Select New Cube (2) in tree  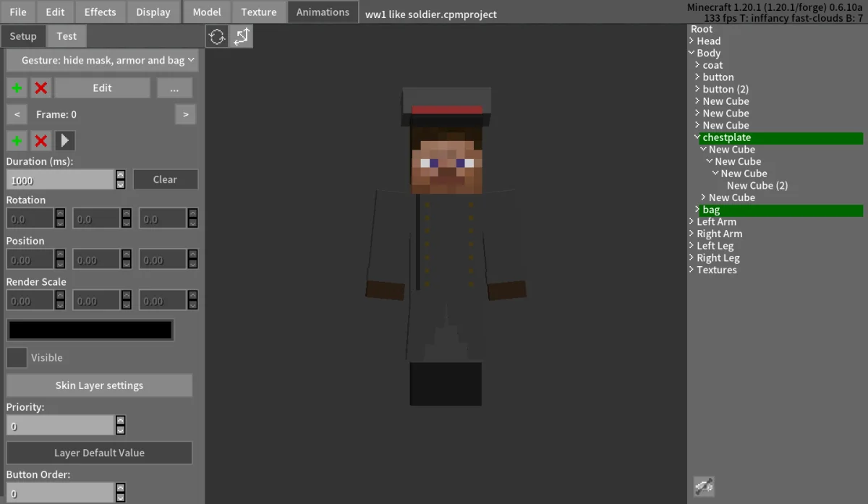tap(757, 186)
